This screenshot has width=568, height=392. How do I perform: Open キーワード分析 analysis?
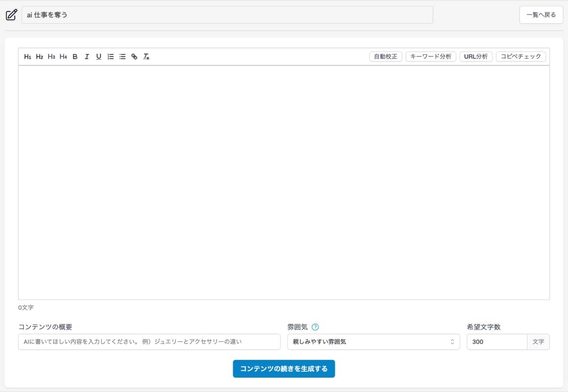pyautogui.click(x=431, y=56)
